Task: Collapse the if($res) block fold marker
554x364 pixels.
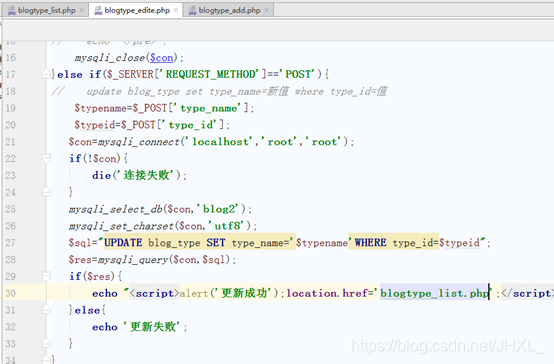Action: (x=46, y=276)
